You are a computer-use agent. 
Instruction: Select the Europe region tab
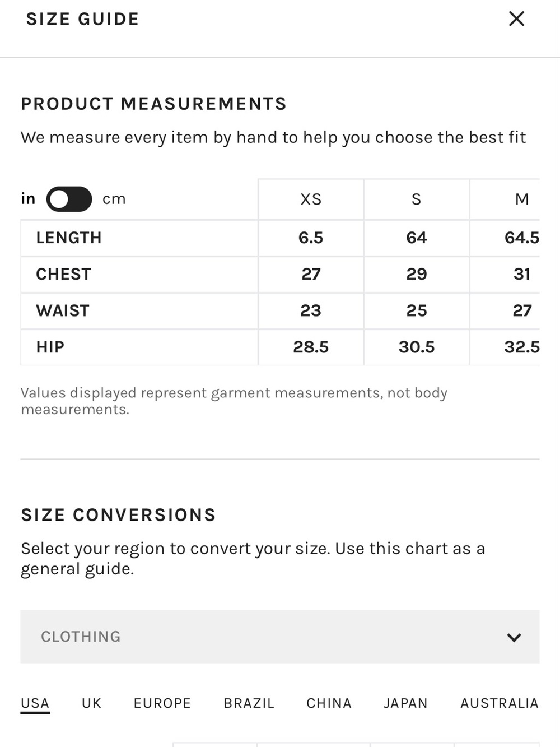pyautogui.click(x=162, y=703)
